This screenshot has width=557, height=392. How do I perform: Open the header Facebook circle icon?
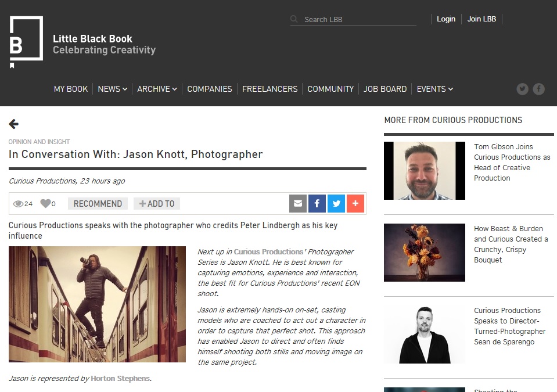(x=538, y=89)
